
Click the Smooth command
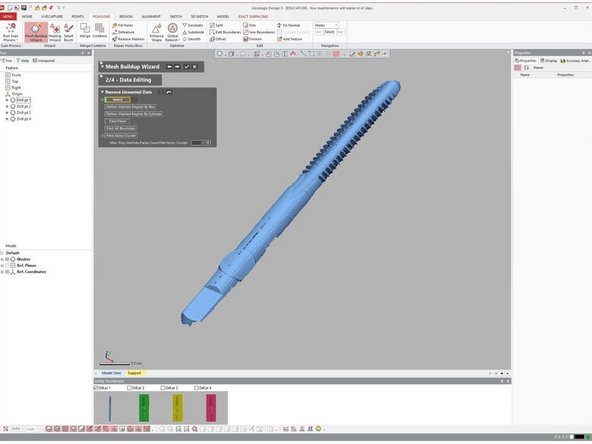pos(192,39)
